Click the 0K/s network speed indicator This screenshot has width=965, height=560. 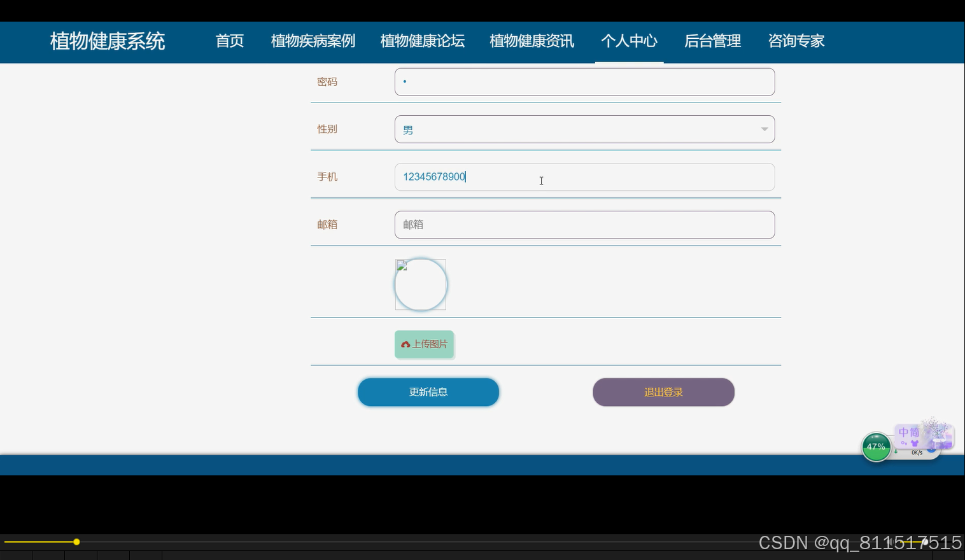[x=917, y=453]
